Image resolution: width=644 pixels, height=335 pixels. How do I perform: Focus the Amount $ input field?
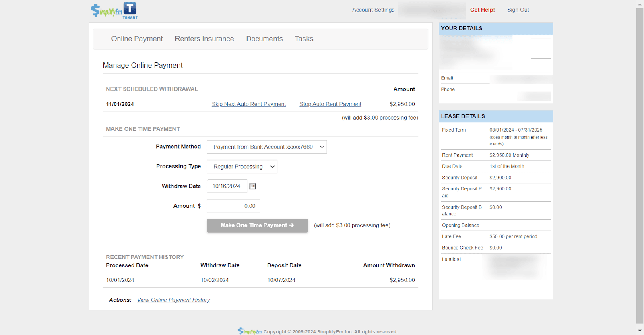tap(233, 206)
